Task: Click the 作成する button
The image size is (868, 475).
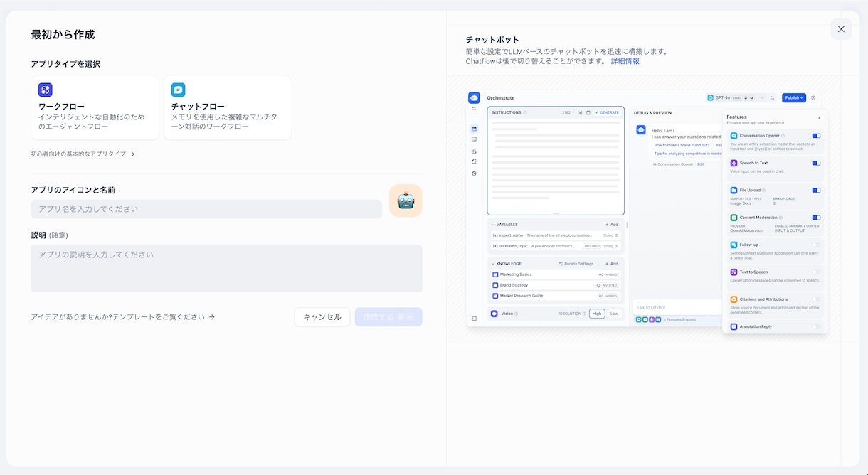Action: 388,317
